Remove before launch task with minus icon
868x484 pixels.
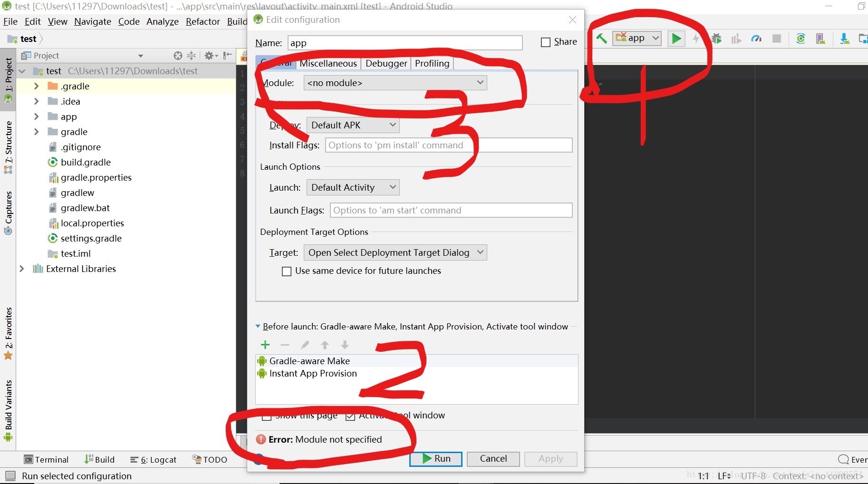[x=285, y=345]
